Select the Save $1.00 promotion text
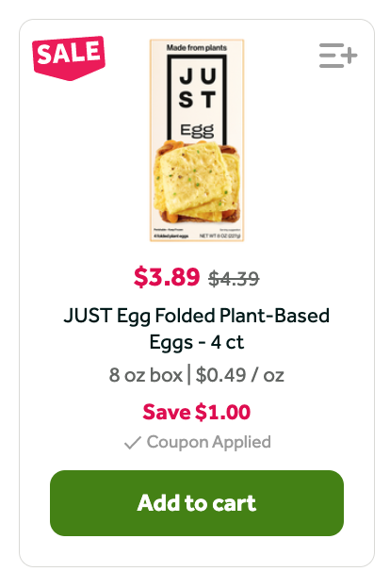The height and width of the screenshot is (588, 390). point(197,412)
